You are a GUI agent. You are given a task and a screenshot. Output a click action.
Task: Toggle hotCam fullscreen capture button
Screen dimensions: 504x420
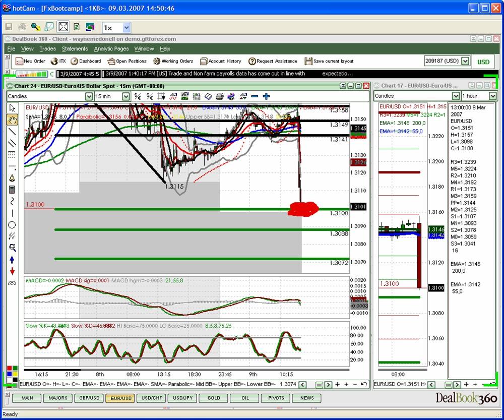pyautogui.click(x=63, y=27)
